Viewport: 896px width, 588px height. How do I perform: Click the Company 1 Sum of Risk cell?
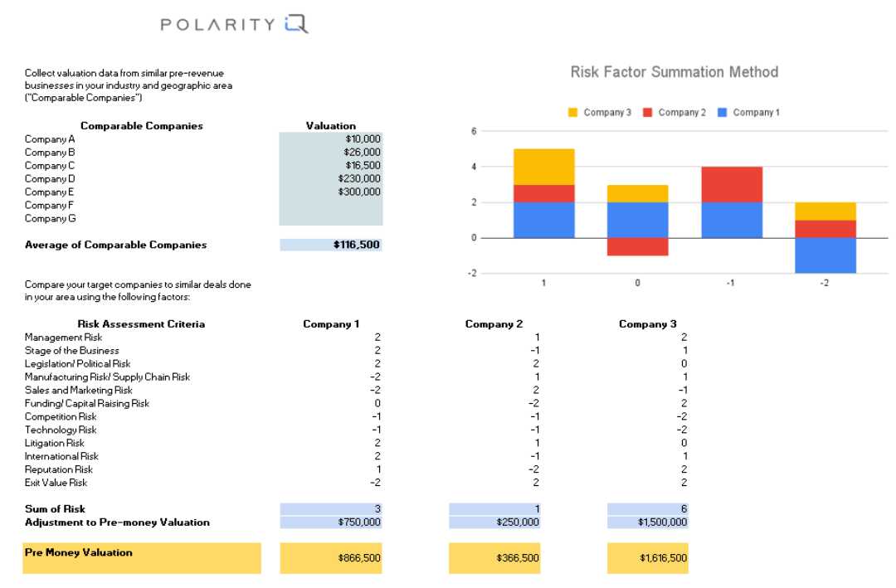(331, 508)
